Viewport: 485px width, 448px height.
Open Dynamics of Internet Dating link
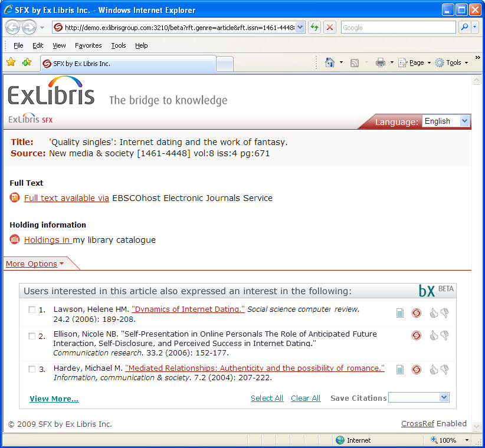point(188,309)
